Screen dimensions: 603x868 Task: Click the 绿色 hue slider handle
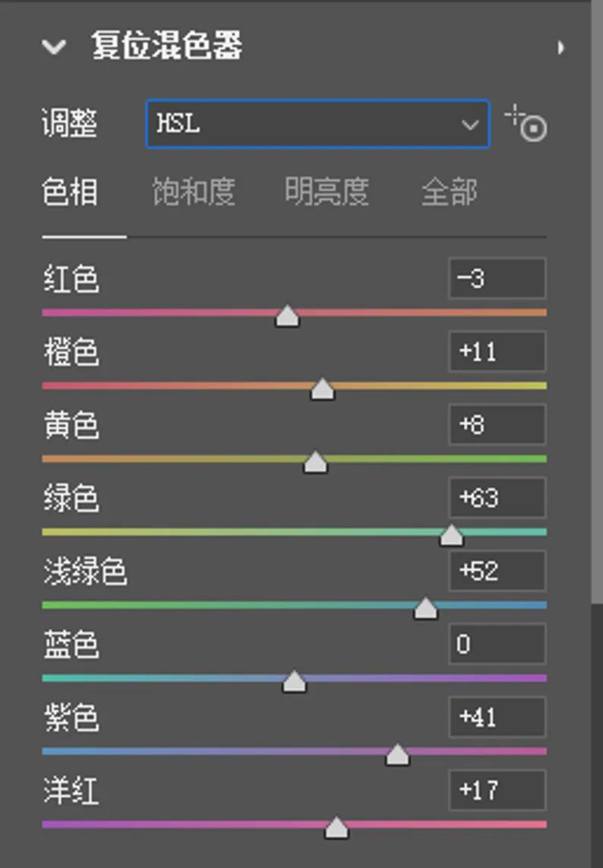(451, 535)
